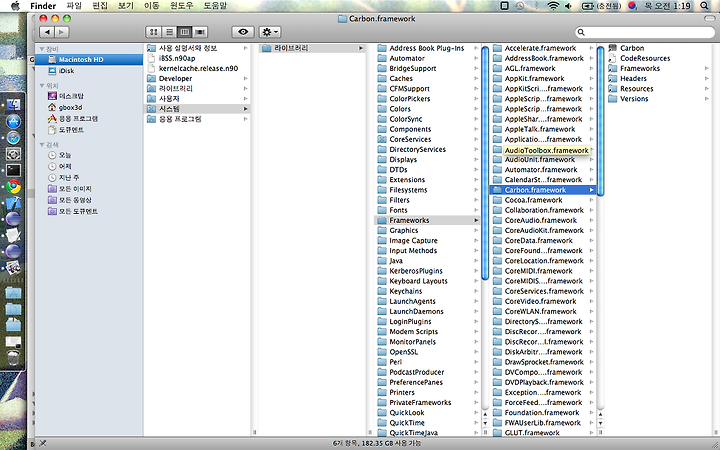Select the CodeResources file

(658, 58)
